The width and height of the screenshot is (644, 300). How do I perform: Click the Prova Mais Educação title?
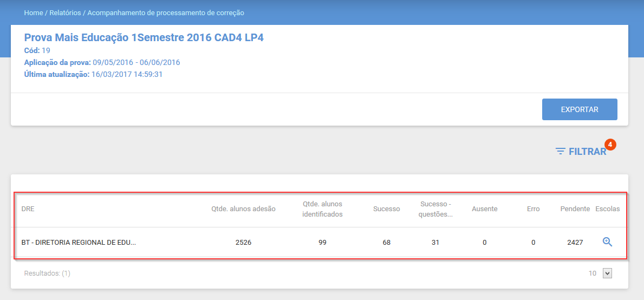tap(144, 38)
